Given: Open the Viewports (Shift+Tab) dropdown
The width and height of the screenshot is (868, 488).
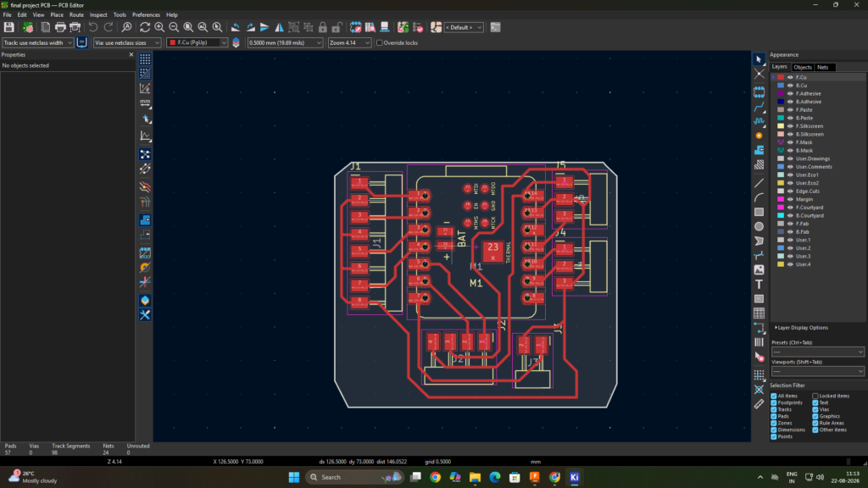Looking at the screenshot, I should [818, 371].
